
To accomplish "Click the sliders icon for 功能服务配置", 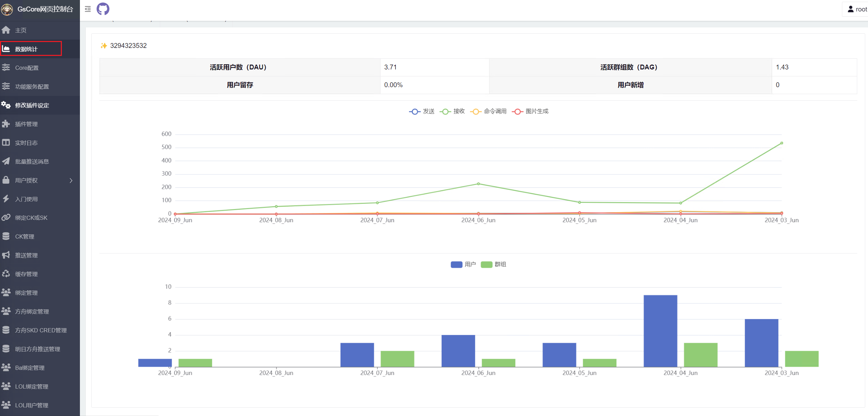I will point(6,86).
